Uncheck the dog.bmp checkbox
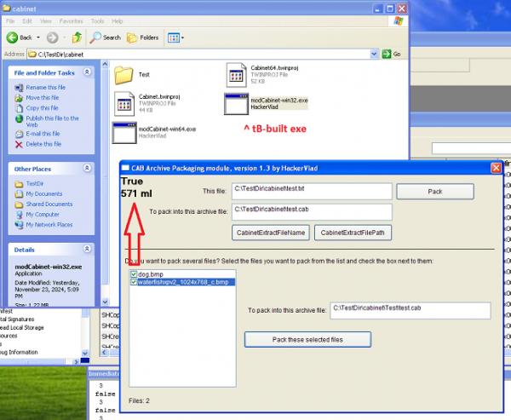Image resolution: width=511 pixels, height=420 pixels. [134, 274]
